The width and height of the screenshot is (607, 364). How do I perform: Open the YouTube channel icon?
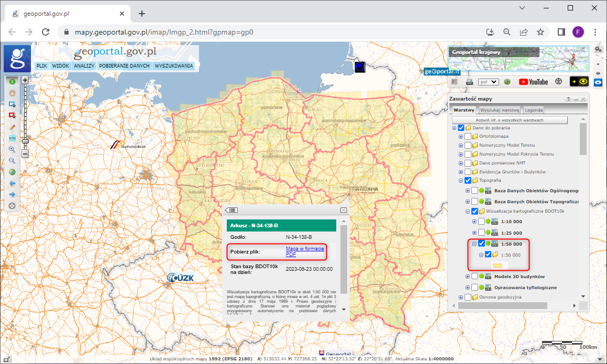point(533,82)
